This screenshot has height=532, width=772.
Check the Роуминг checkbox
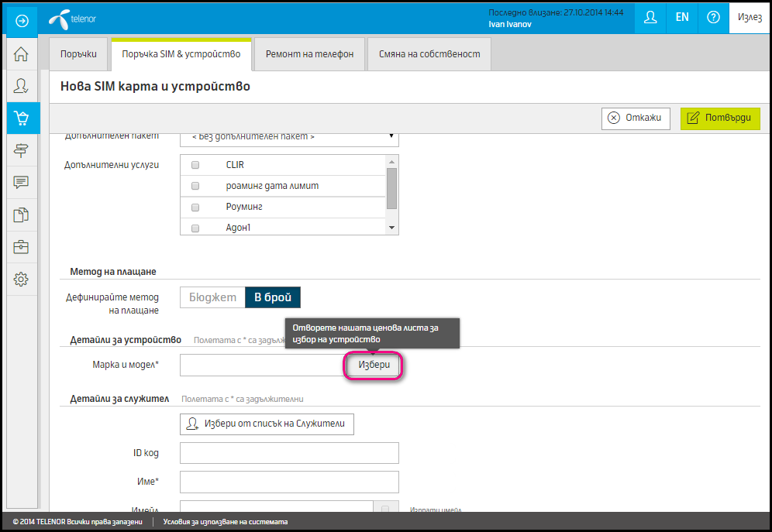click(195, 208)
